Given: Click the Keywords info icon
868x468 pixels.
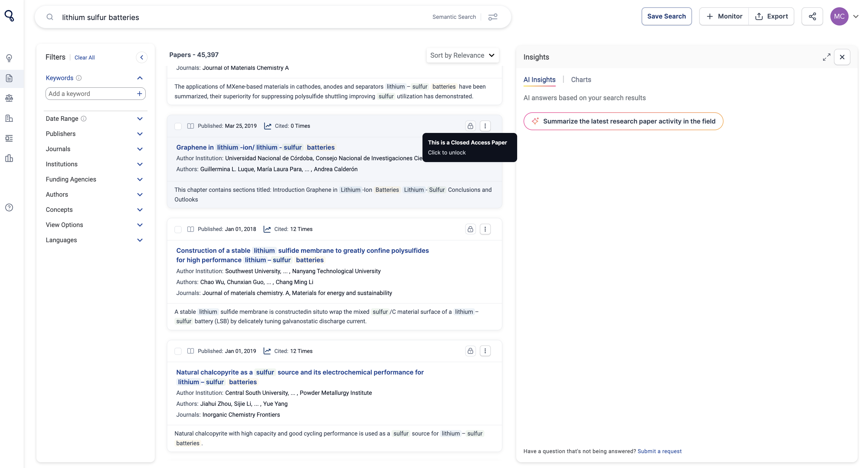Looking at the screenshot, I should (79, 78).
